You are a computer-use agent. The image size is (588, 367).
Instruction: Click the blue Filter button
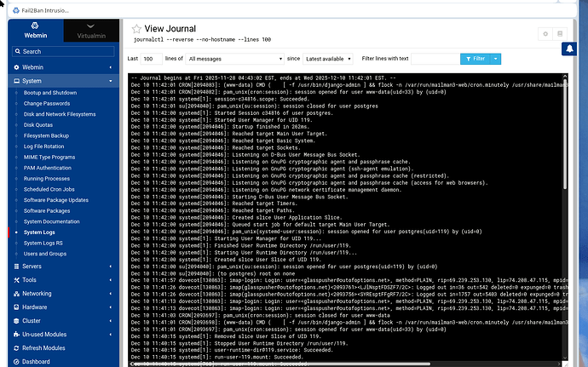475,59
